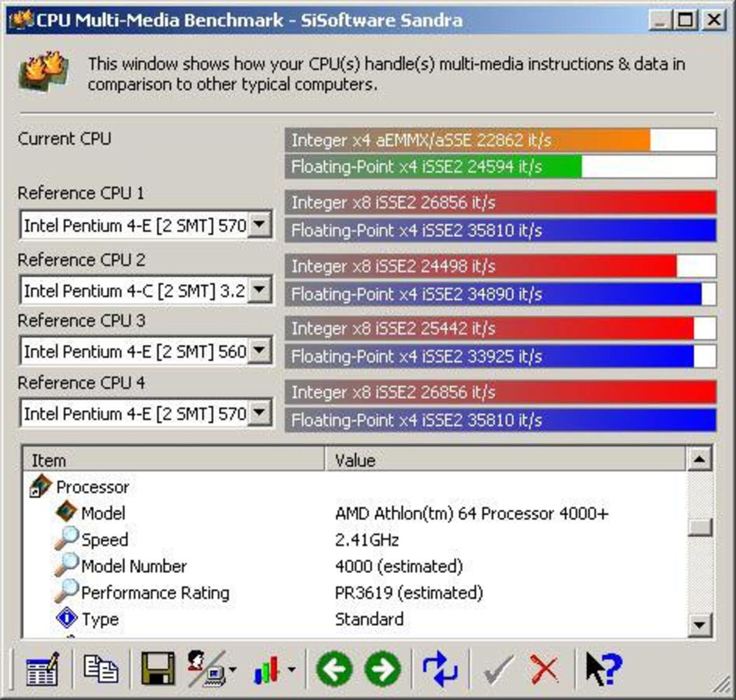Click the 'Reference CPU 4' label
This screenshot has width=736, height=700.
click(81, 382)
